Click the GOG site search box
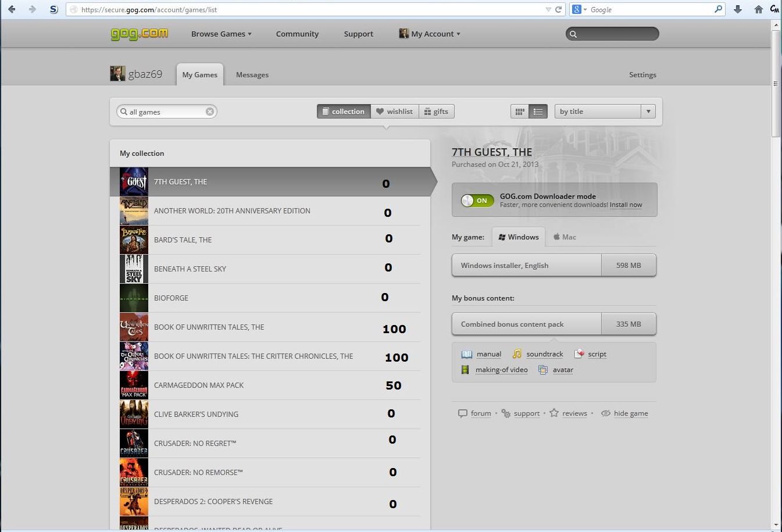 point(612,34)
